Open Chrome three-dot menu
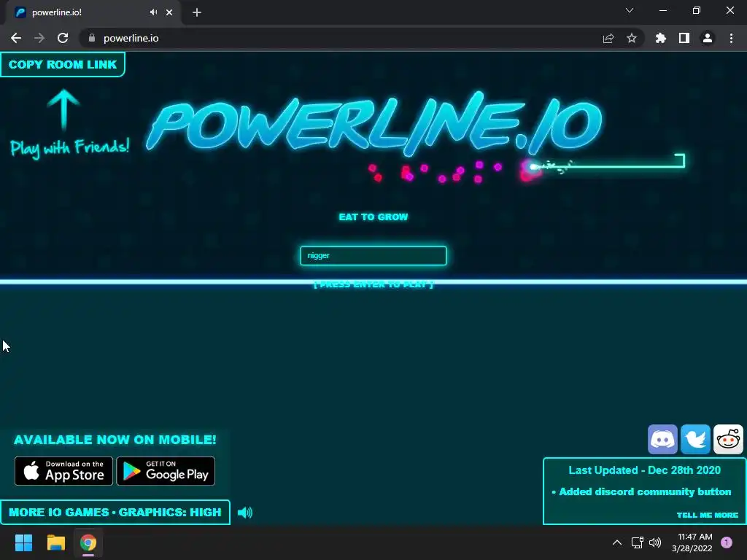 [731, 38]
